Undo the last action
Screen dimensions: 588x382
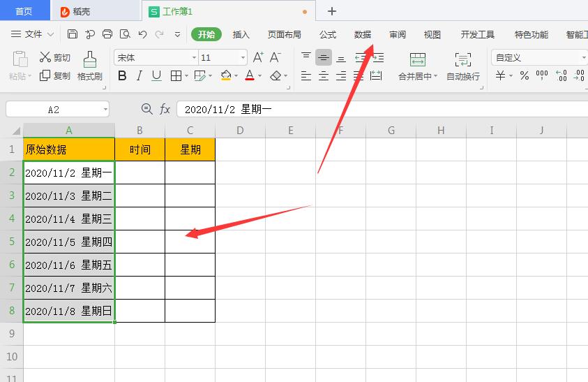tap(142, 34)
